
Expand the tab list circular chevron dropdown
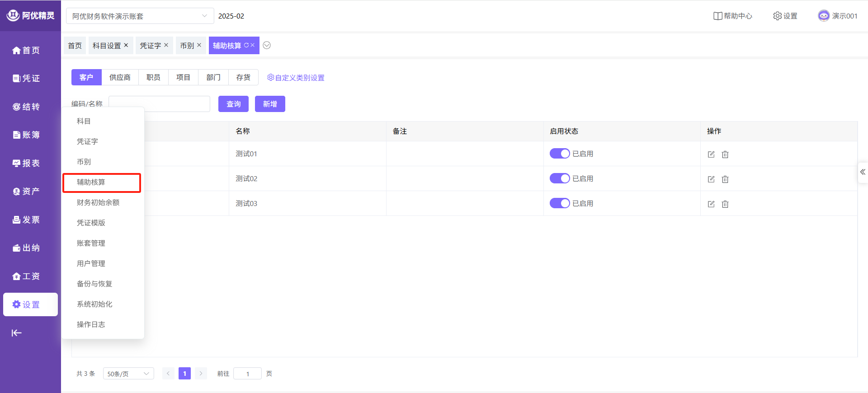pyautogui.click(x=267, y=45)
